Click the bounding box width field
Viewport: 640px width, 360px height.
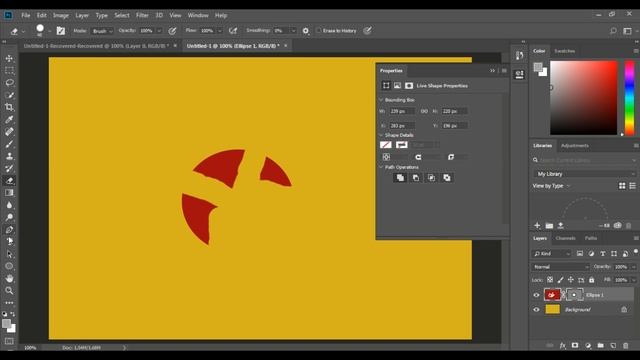click(402, 111)
